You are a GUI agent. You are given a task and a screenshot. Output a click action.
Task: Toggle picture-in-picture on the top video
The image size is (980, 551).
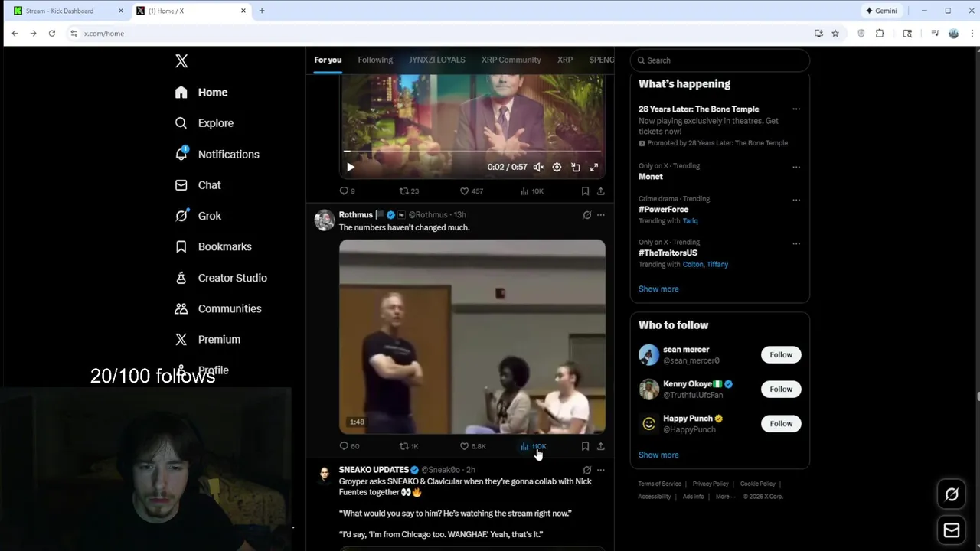(x=576, y=167)
